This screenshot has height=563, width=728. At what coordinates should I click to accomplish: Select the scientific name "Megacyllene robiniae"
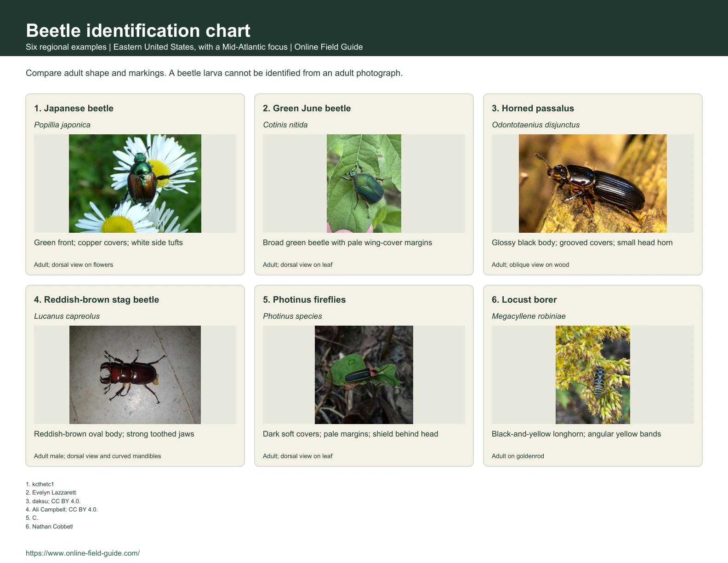pyautogui.click(x=529, y=316)
